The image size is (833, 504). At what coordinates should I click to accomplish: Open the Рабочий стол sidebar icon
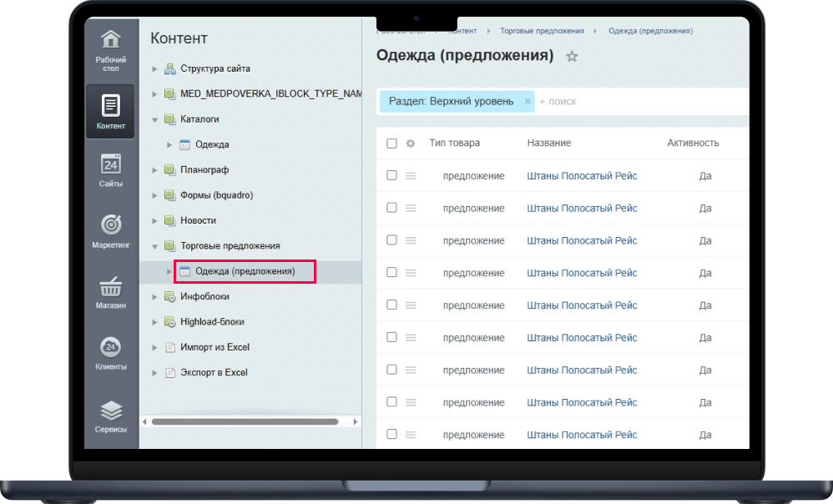(x=110, y=50)
